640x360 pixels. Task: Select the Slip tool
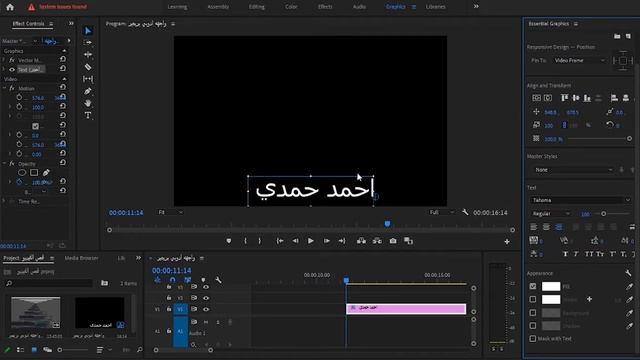pos(88,79)
